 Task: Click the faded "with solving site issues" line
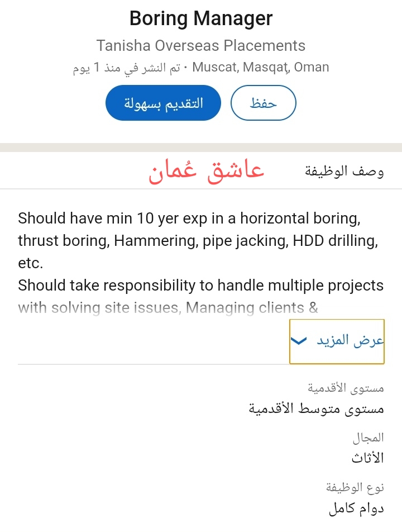click(167, 307)
